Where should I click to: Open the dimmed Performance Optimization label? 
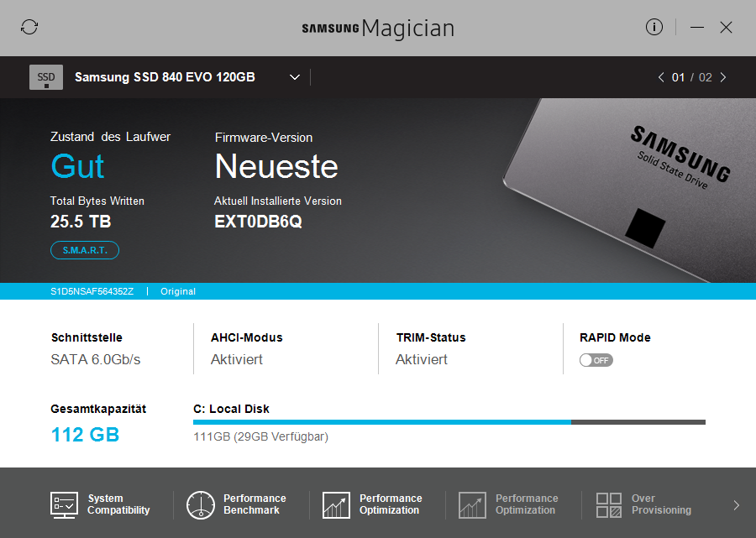pyautogui.click(x=527, y=504)
